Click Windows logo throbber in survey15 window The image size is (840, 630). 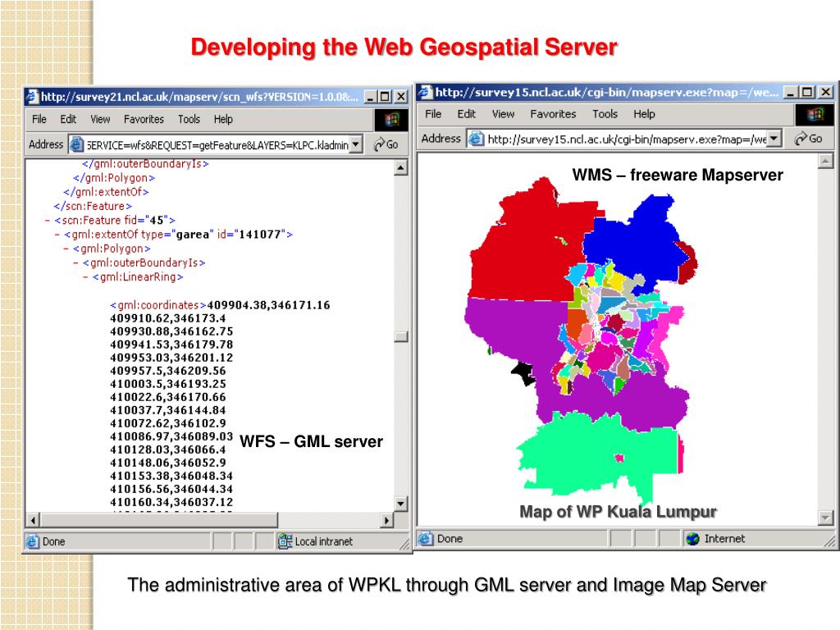coord(815,114)
